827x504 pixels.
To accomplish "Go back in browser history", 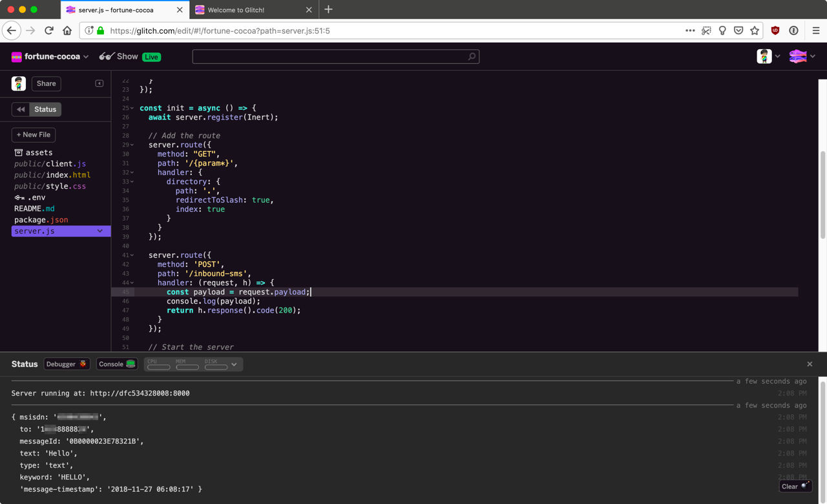I will point(12,30).
